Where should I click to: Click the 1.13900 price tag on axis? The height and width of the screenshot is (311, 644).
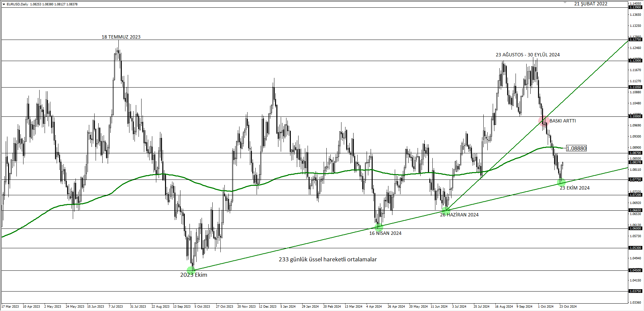click(x=635, y=7)
